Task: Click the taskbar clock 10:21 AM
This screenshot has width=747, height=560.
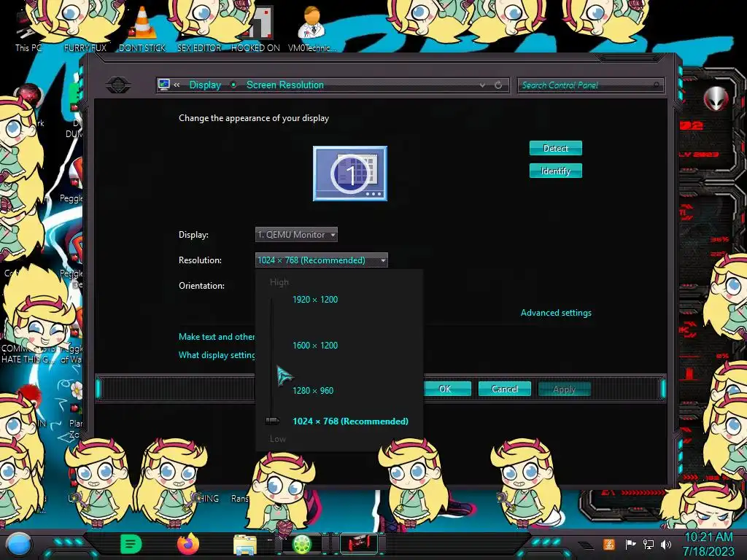Action: pos(708,544)
